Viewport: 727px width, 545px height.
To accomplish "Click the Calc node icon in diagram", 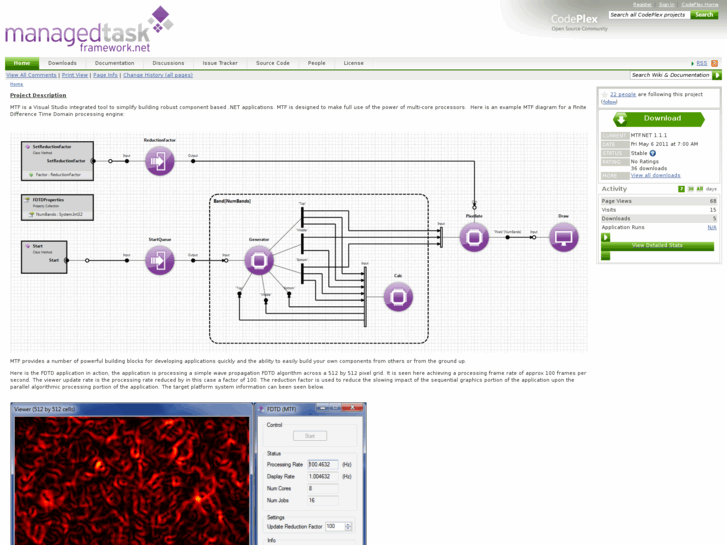I will [398, 296].
